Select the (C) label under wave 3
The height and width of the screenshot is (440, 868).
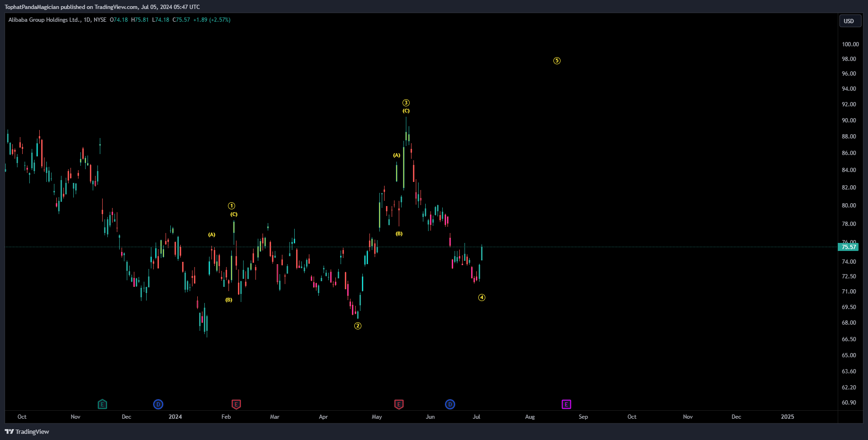click(x=406, y=111)
